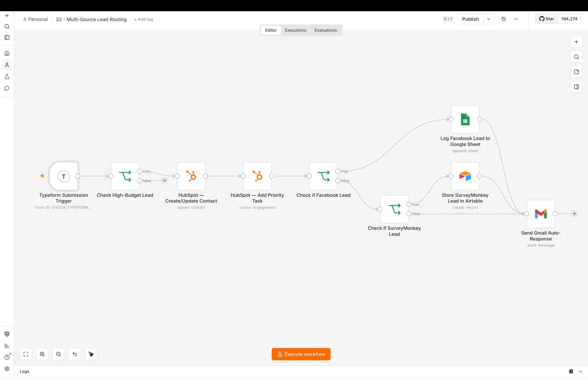This screenshot has width=588, height=380.
Task: Click the tidy up workflow broom button
Action: point(91,354)
